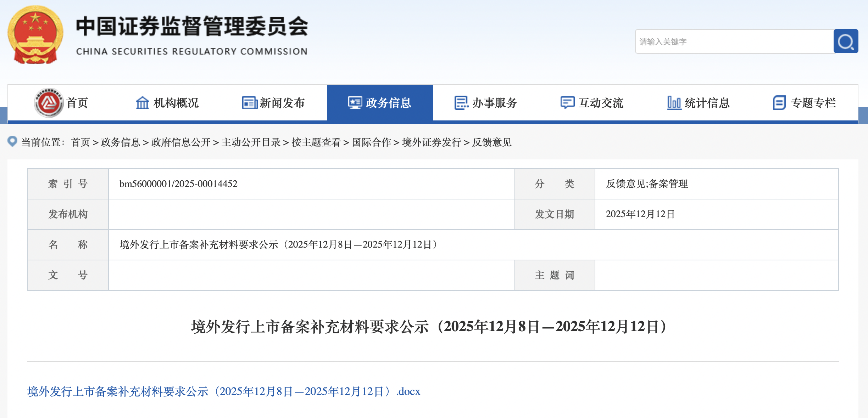Click the building icon for 机构概况
Screen dimensions: 868x418
point(143,103)
